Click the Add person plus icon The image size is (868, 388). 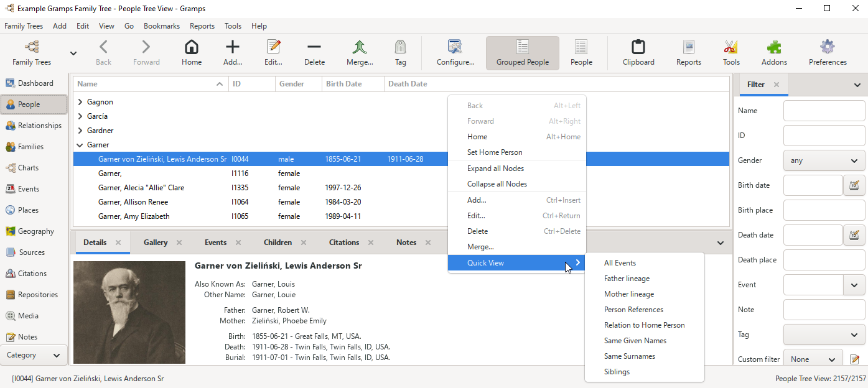point(233,47)
